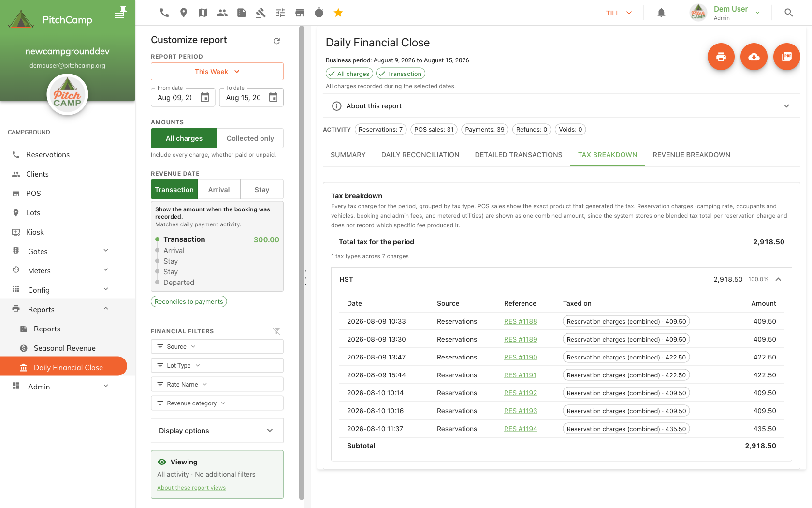Expand the Config sidebar section

[x=67, y=290]
